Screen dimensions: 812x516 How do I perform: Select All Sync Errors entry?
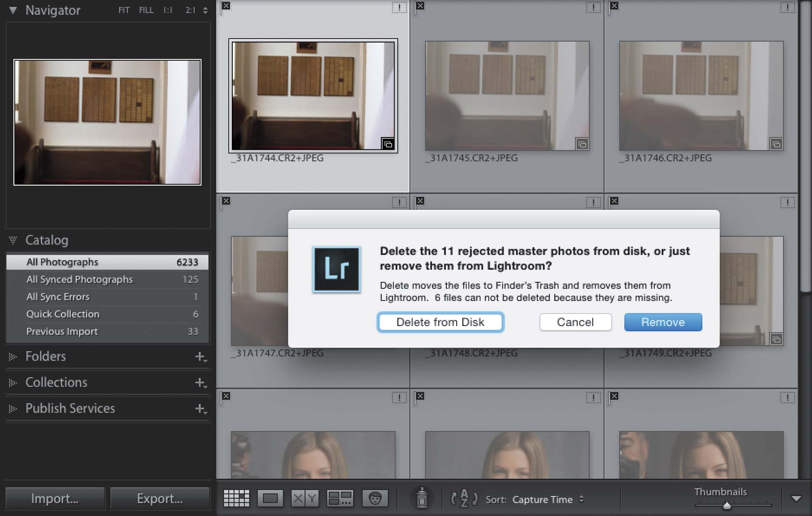click(x=107, y=297)
